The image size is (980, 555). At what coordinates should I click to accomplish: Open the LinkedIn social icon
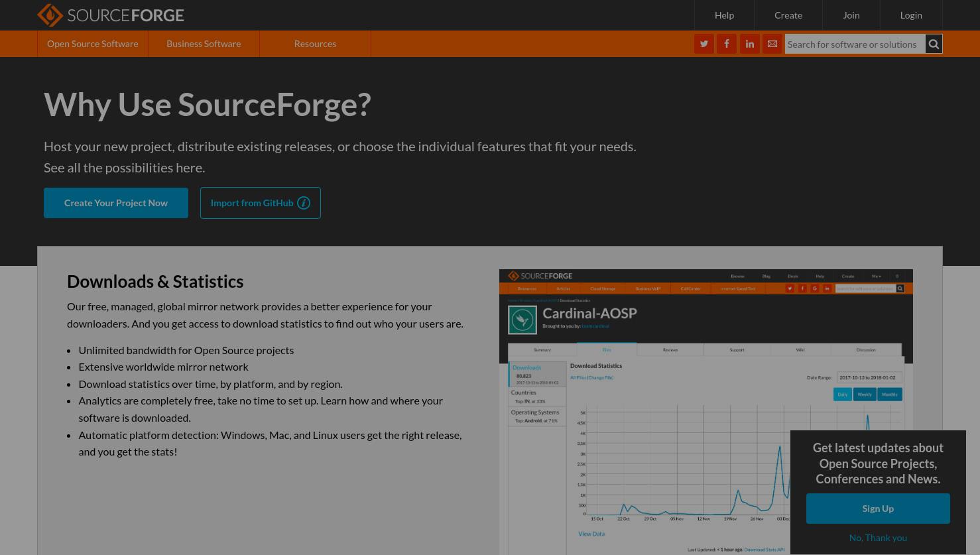(x=750, y=44)
